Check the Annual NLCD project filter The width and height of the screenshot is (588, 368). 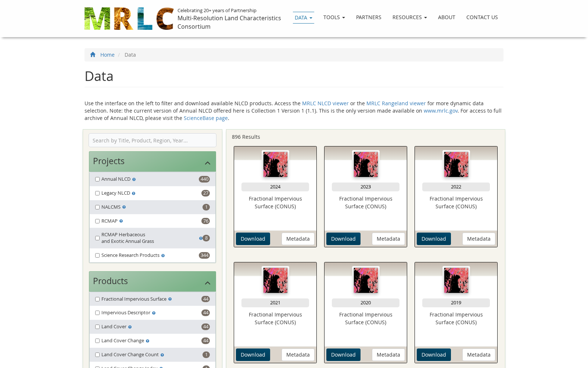coord(97,179)
